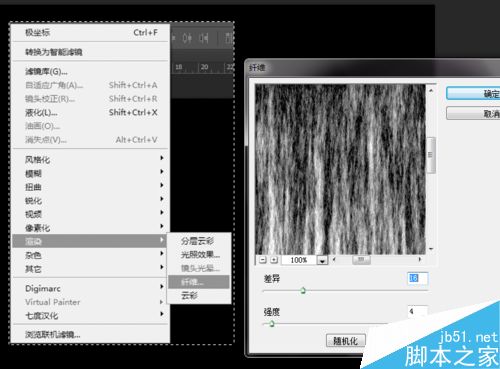This screenshot has width=500, height=369.
Task: Confirm the dialog with 确定
Action: 473,94
